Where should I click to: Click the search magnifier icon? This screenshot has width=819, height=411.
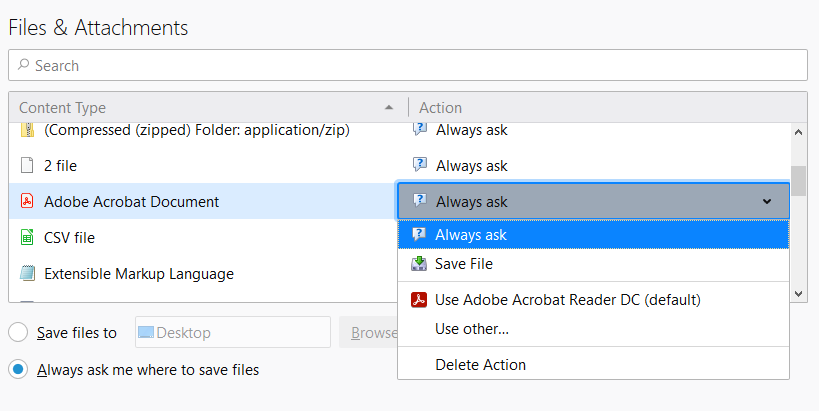click(24, 65)
